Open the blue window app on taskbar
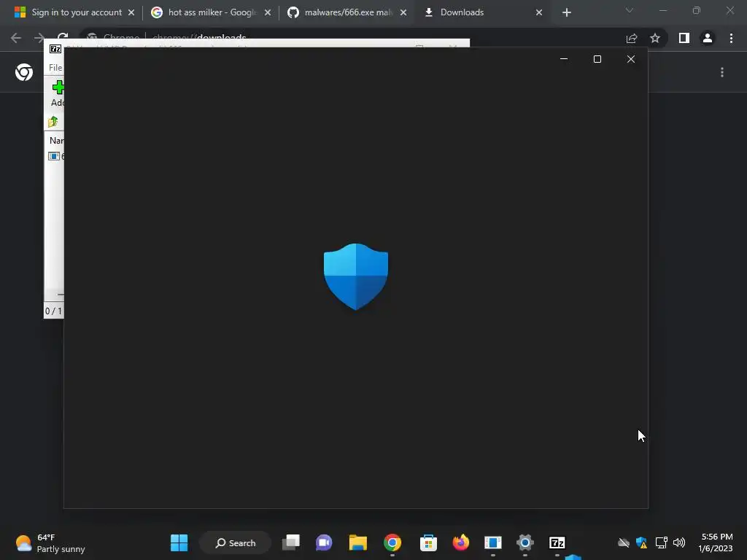The height and width of the screenshot is (560, 747). click(493, 542)
